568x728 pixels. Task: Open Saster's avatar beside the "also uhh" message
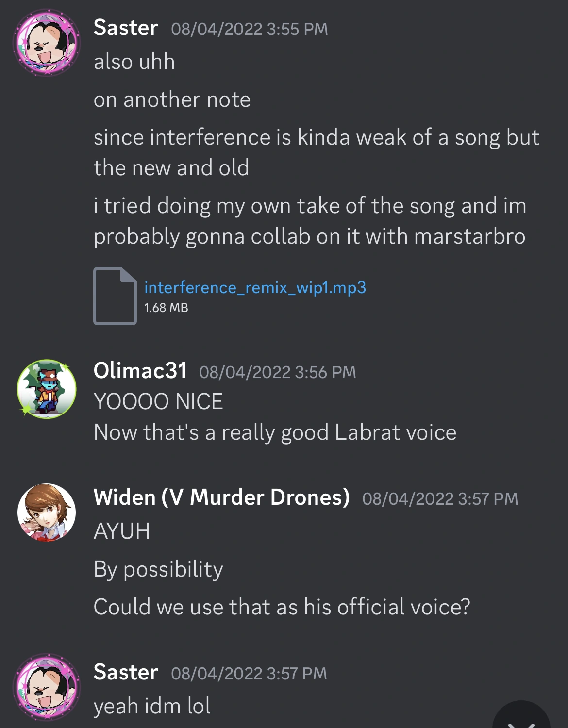click(x=47, y=43)
